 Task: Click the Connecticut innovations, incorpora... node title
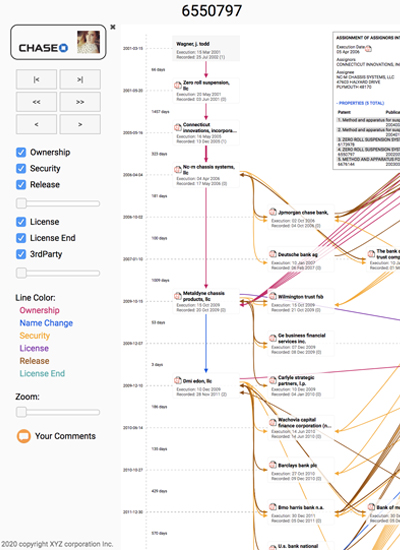210,128
